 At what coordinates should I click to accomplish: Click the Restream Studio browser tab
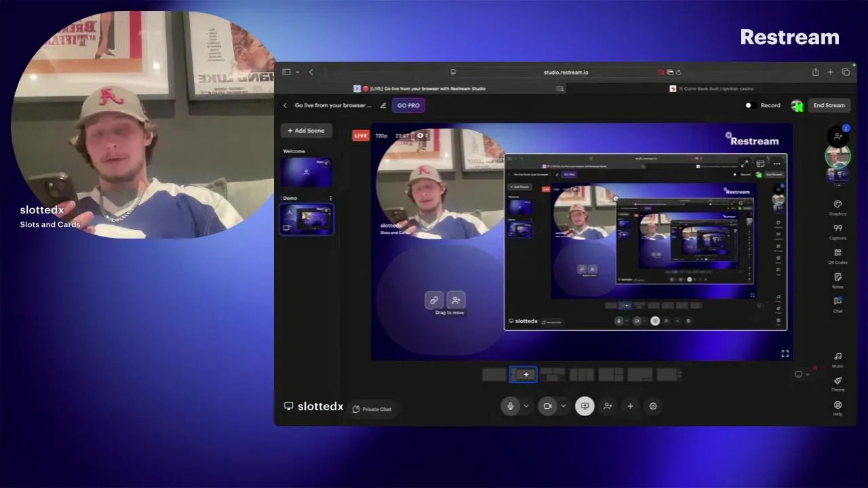pyautogui.click(x=420, y=88)
